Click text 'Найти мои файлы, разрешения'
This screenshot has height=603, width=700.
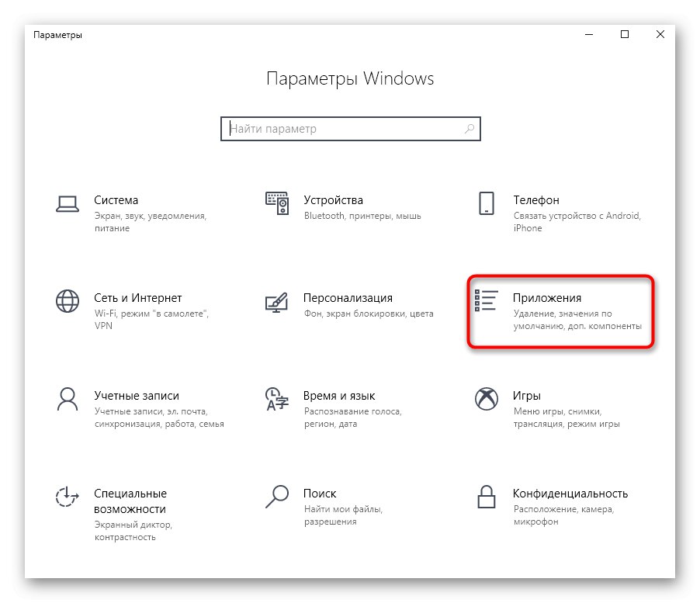click(343, 515)
